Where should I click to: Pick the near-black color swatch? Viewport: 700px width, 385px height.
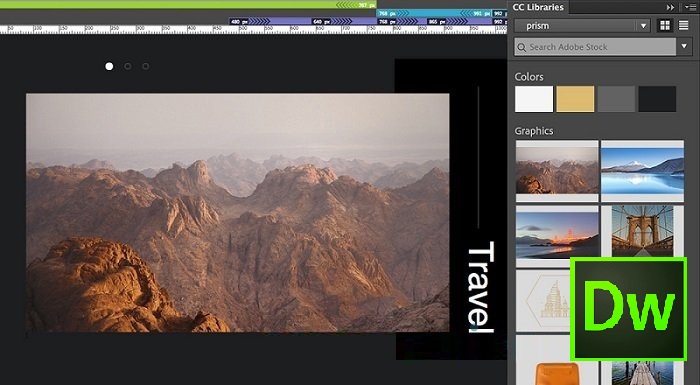tap(657, 99)
